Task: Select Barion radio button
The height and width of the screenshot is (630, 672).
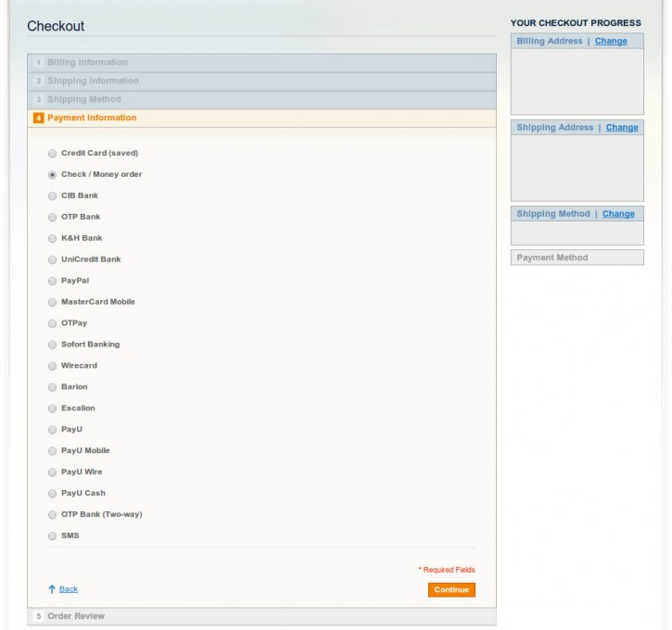Action: click(52, 387)
